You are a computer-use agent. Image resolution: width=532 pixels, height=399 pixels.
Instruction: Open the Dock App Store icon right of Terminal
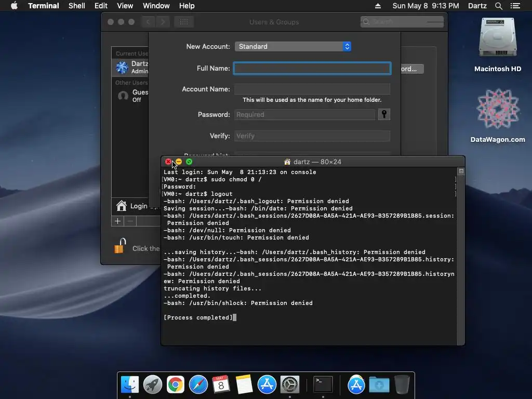(x=356, y=385)
